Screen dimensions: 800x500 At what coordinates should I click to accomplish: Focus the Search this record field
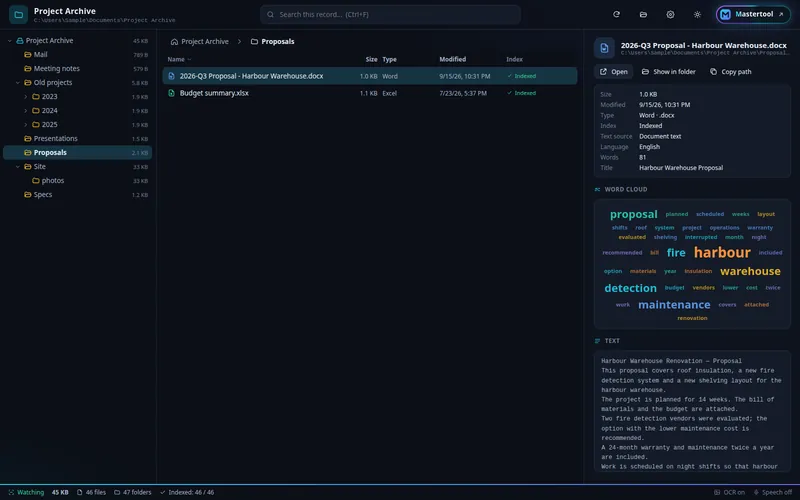coord(390,14)
